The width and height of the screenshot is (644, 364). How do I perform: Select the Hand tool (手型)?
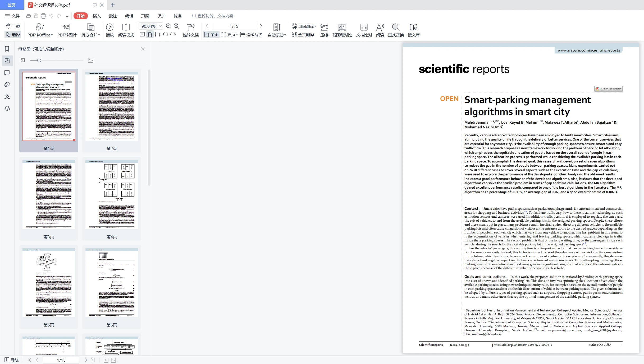[x=13, y=26]
